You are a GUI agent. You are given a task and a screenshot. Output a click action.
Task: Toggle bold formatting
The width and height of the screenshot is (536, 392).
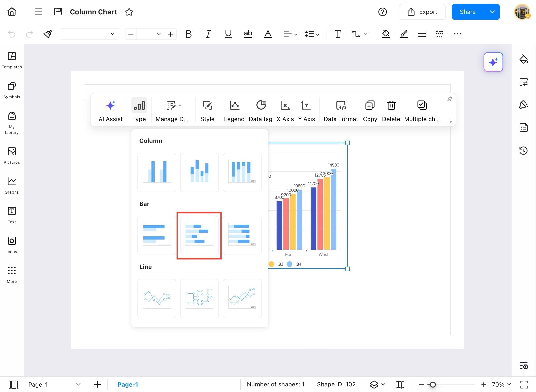coord(188,34)
